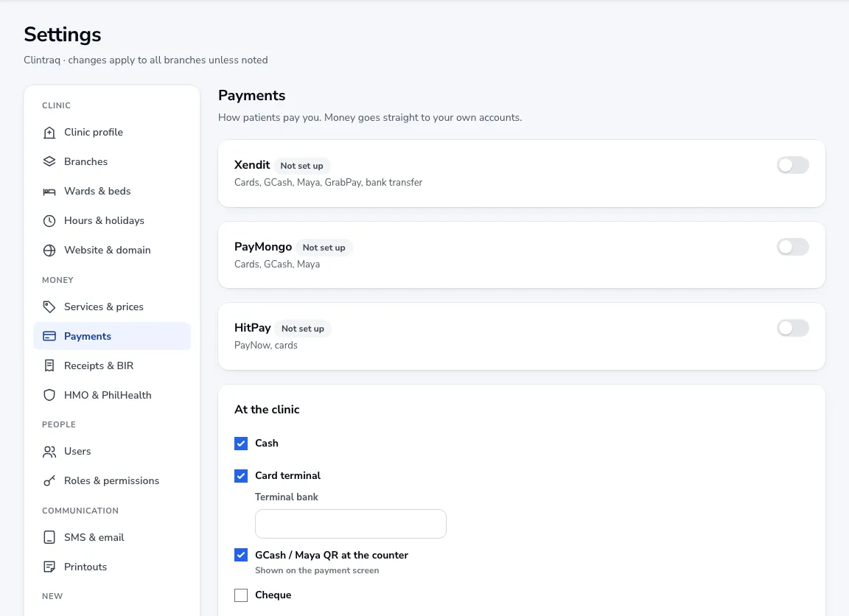Open Roles & permissions settings

pyautogui.click(x=112, y=480)
